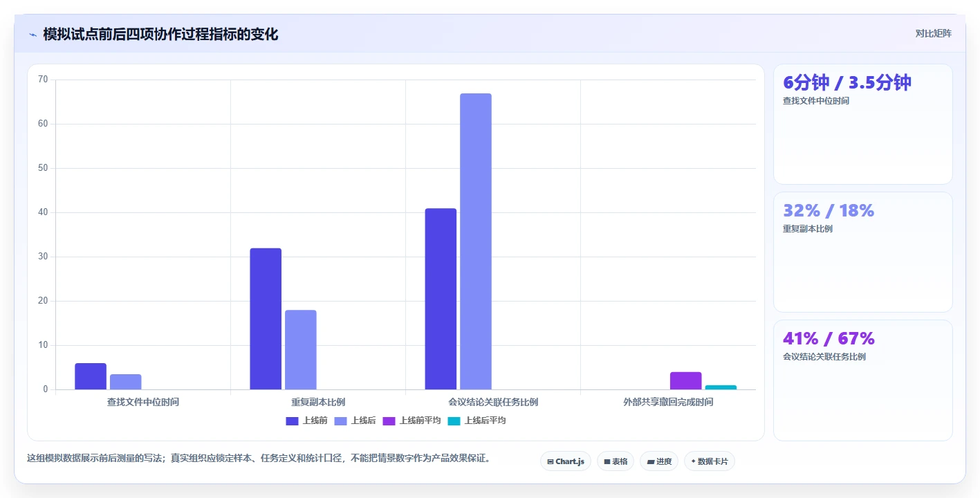Click the footnote text starting 这组模拟数据
The height and width of the screenshot is (498, 980).
click(x=259, y=458)
